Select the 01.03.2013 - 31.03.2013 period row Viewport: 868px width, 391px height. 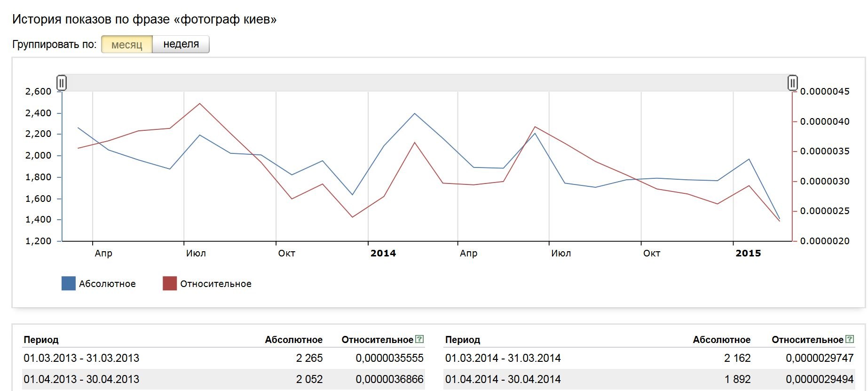[x=81, y=358]
